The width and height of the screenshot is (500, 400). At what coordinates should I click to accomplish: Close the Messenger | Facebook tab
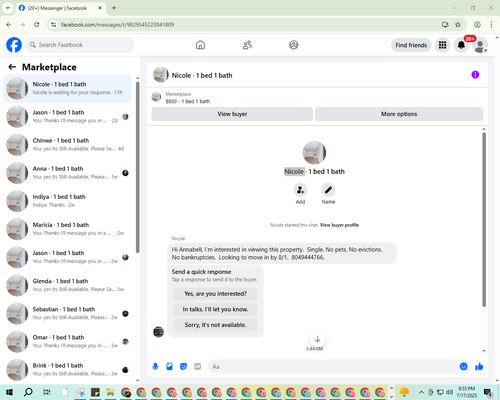pyautogui.click(x=100, y=8)
